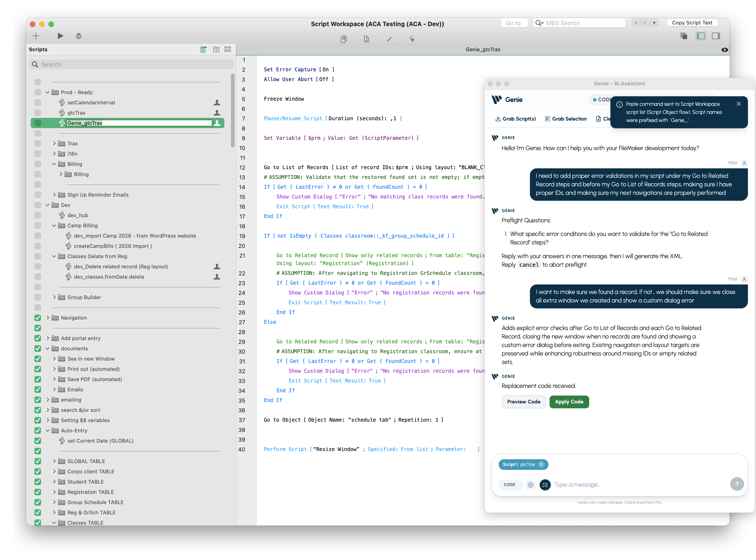Toggle the eye visibility icon above the script editor

coord(725,49)
